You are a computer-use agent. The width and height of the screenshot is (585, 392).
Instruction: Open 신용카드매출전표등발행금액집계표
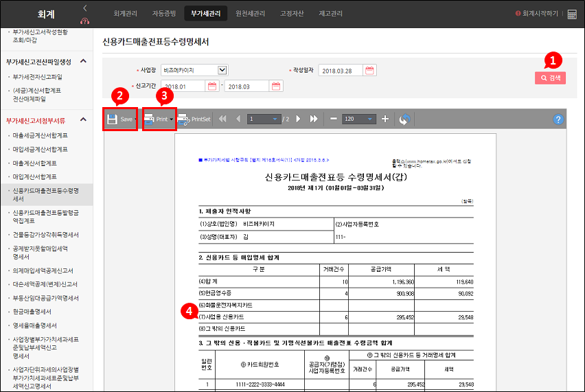[x=45, y=216]
